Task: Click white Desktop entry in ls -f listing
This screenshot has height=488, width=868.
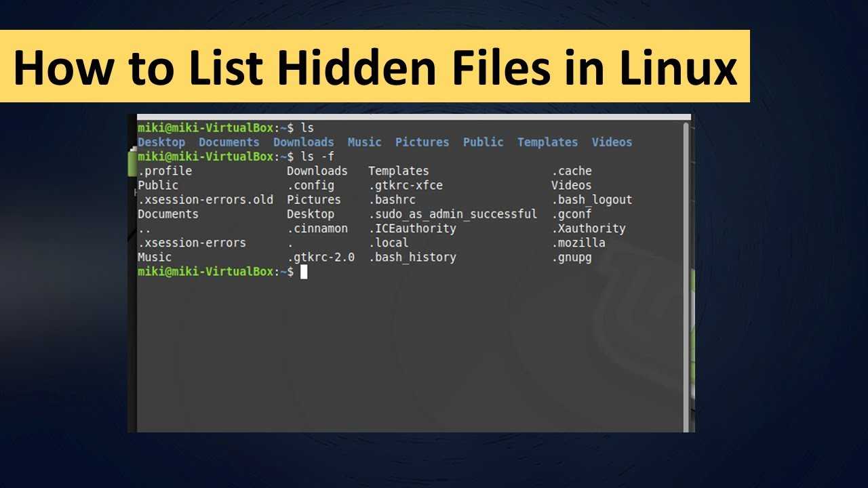Action: (x=311, y=214)
